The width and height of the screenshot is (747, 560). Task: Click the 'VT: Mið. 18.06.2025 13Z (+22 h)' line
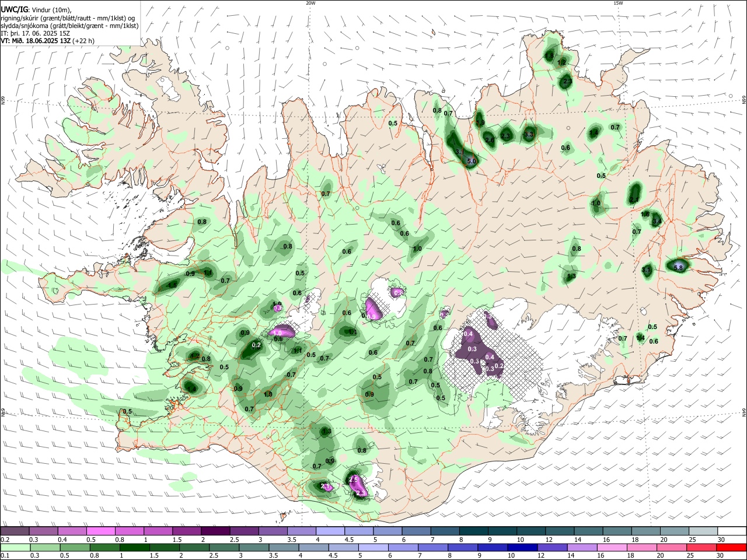point(48,41)
